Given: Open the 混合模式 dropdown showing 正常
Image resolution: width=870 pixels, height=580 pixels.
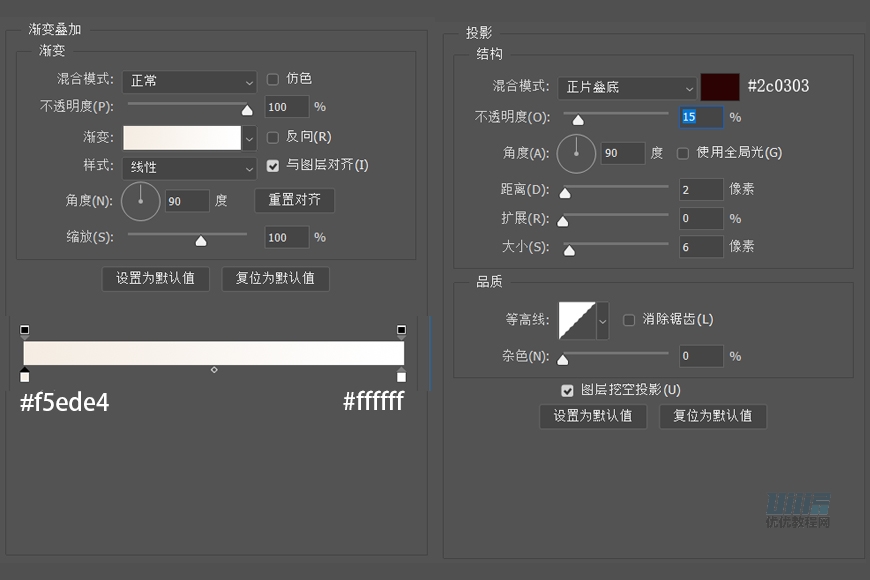Looking at the screenshot, I should coord(188,82).
